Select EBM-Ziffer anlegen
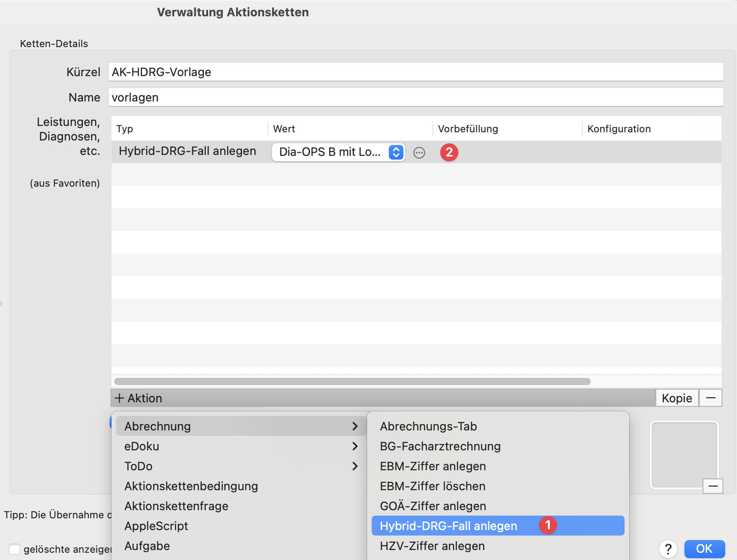 click(x=498, y=466)
